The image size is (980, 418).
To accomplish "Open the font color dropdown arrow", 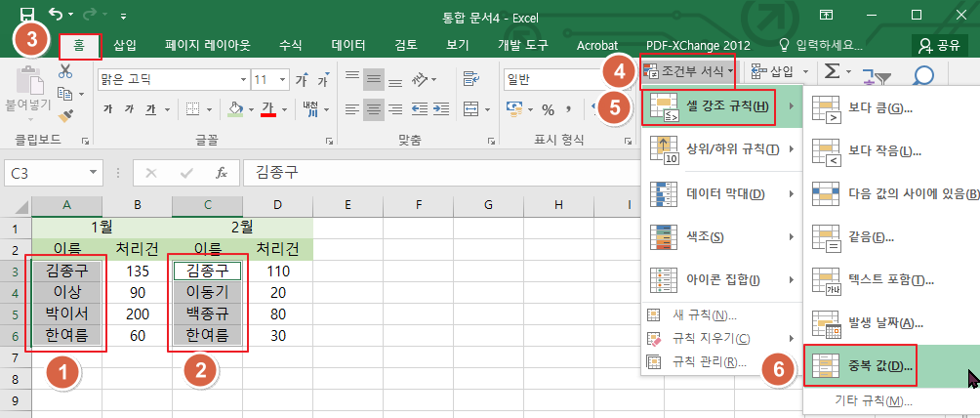I will (286, 110).
